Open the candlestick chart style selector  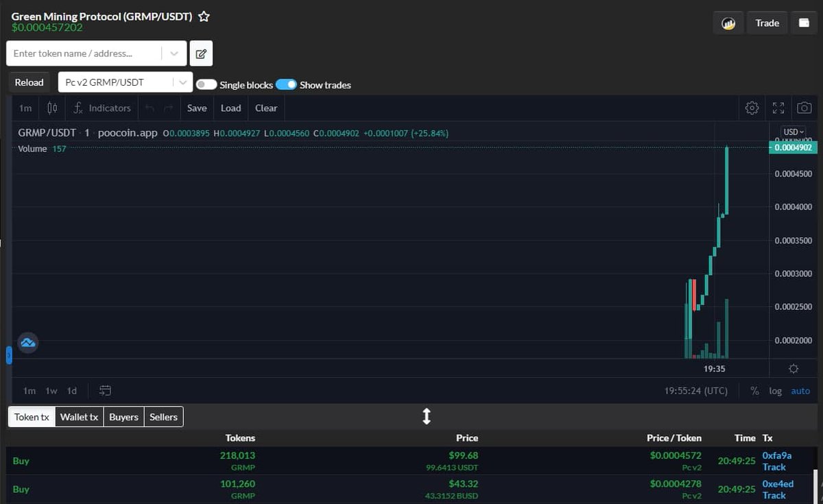pos(52,108)
